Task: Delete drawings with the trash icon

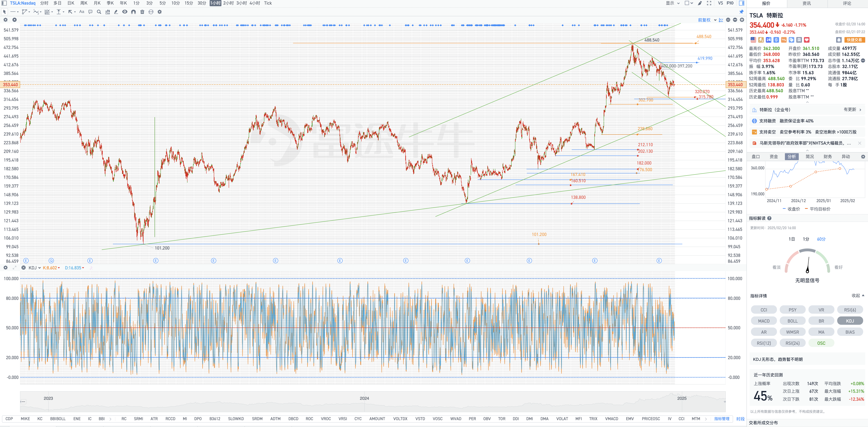Action: point(142,12)
